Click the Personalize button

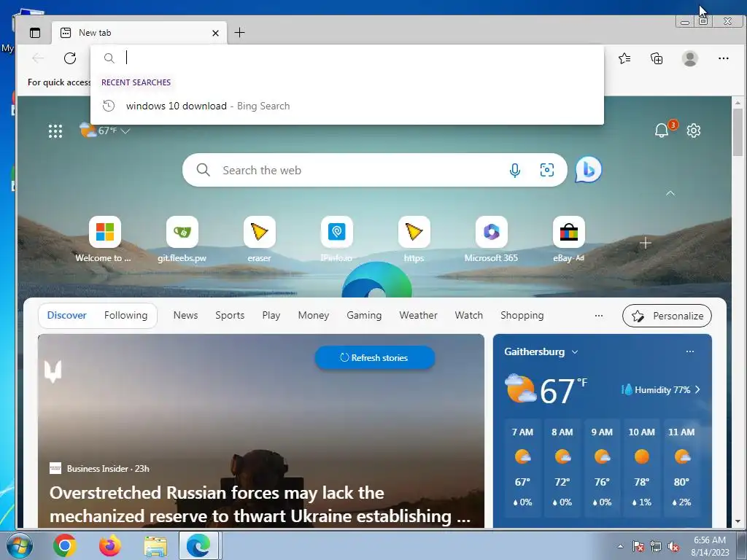(667, 316)
